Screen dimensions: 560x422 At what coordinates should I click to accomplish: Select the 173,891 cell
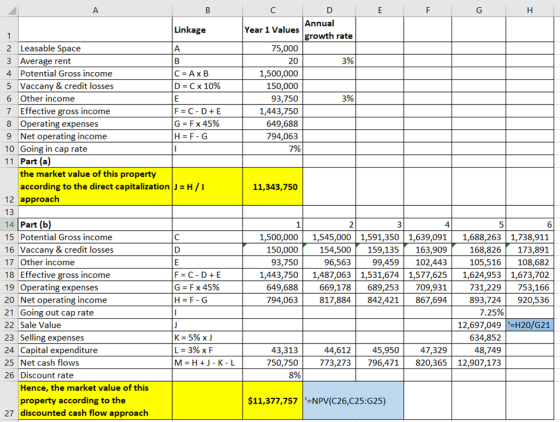pyautogui.click(x=530, y=250)
